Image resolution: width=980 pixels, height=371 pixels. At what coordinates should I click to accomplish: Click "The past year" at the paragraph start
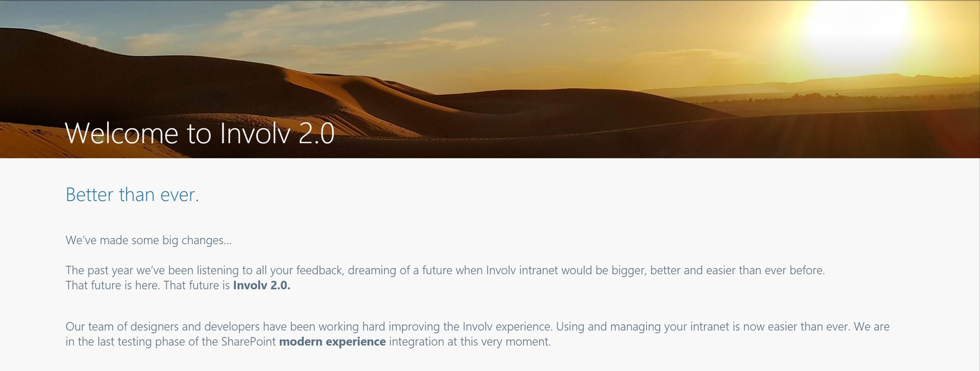[99, 270]
